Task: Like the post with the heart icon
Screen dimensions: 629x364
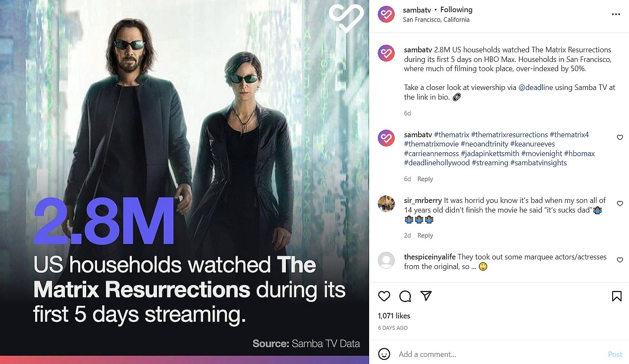Action: pyautogui.click(x=384, y=296)
